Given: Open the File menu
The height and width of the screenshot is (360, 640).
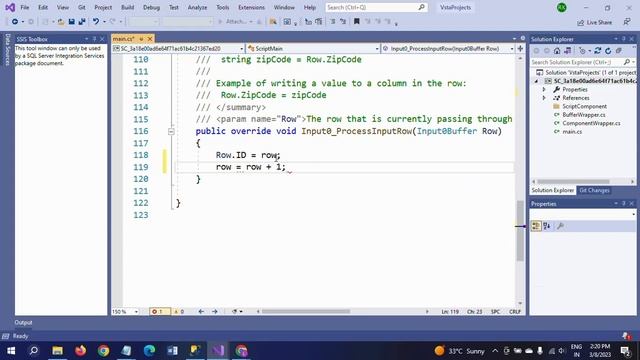Looking at the screenshot, I should pyautogui.click(x=24, y=7).
